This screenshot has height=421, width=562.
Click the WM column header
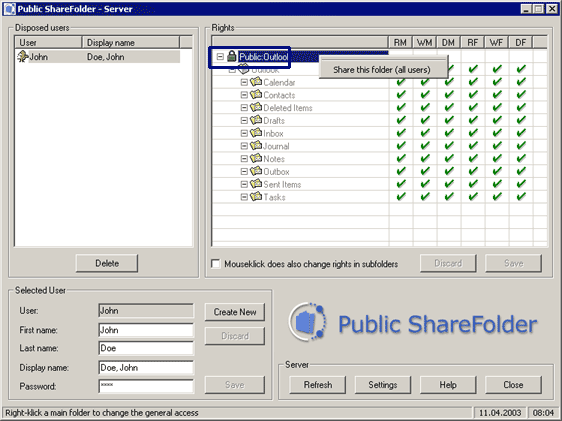coord(424,43)
